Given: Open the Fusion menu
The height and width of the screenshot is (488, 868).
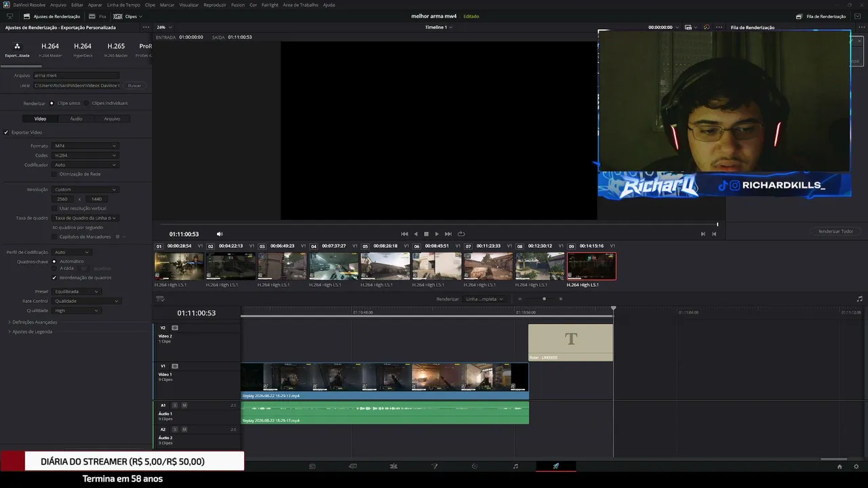Looking at the screenshot, I should (238, 5).
